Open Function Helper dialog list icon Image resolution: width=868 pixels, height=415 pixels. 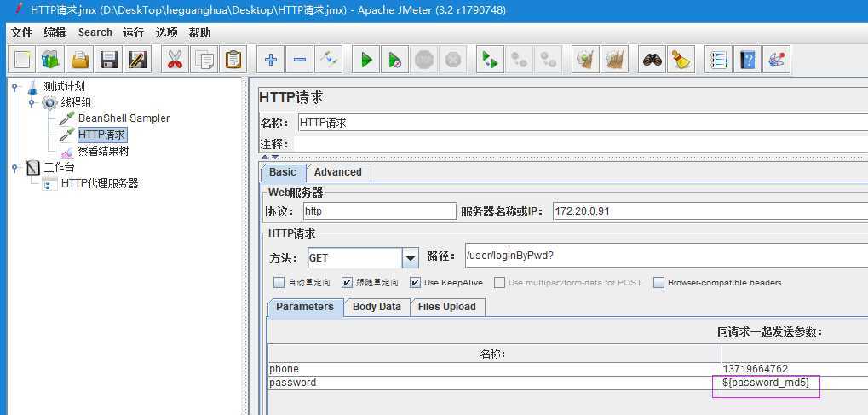(718, 60)
